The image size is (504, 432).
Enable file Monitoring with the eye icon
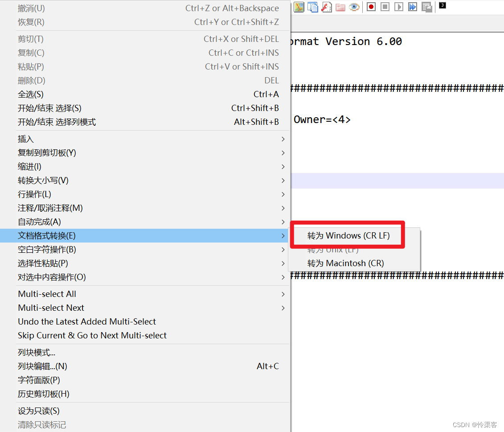click(x=354, y=7)
